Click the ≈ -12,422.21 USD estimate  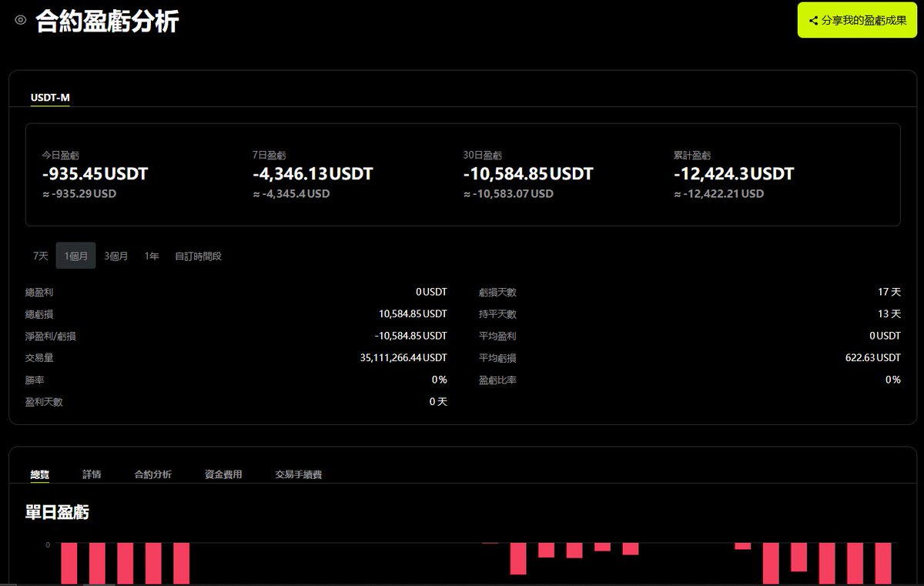719,194
